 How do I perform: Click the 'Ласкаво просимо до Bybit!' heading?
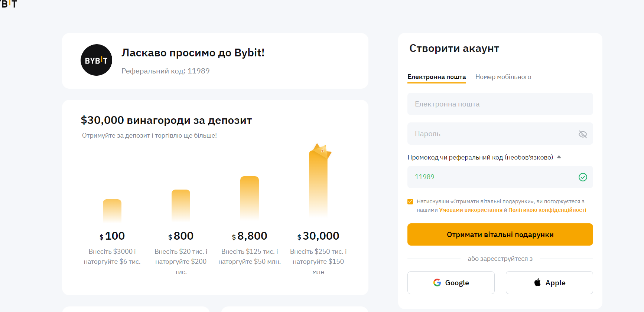click(x=193, y=53)
